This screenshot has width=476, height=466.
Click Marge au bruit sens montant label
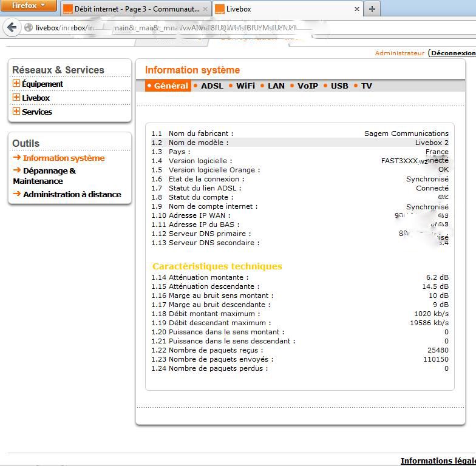(221, 295)
